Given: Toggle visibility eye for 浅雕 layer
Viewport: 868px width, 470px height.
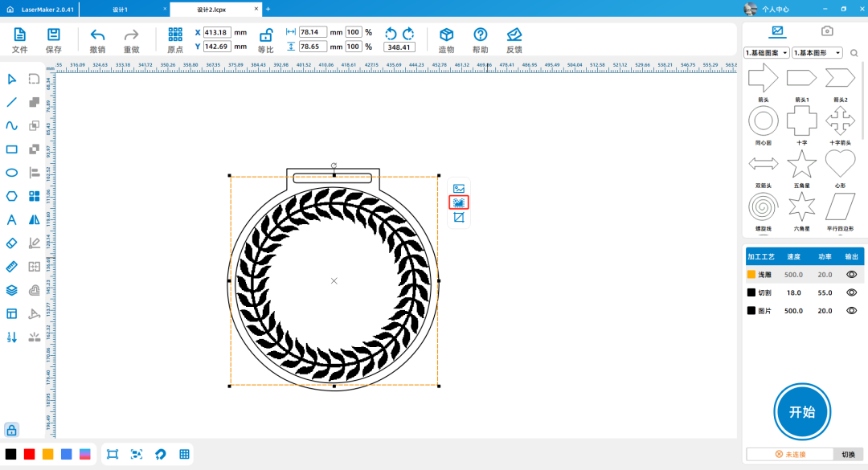Looking at the screenshot, I should [851, 274].
